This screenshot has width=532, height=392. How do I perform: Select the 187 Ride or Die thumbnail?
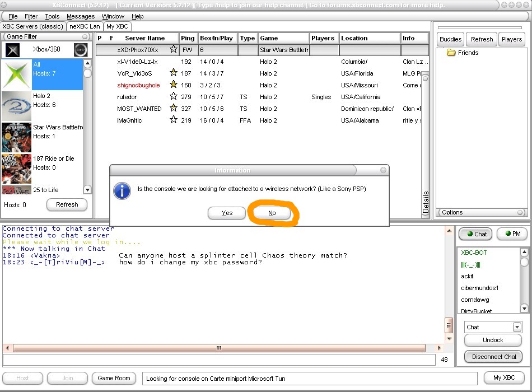(x=16, y=169)
